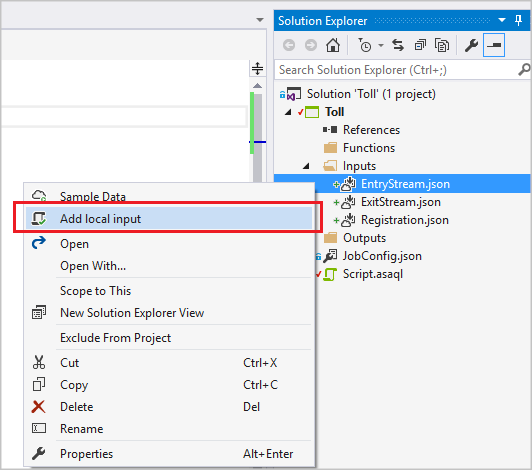Click the Home icon in Solution Explorer toolbar
The width and height of the screenshot is (532, 470).
pos(333,45)
